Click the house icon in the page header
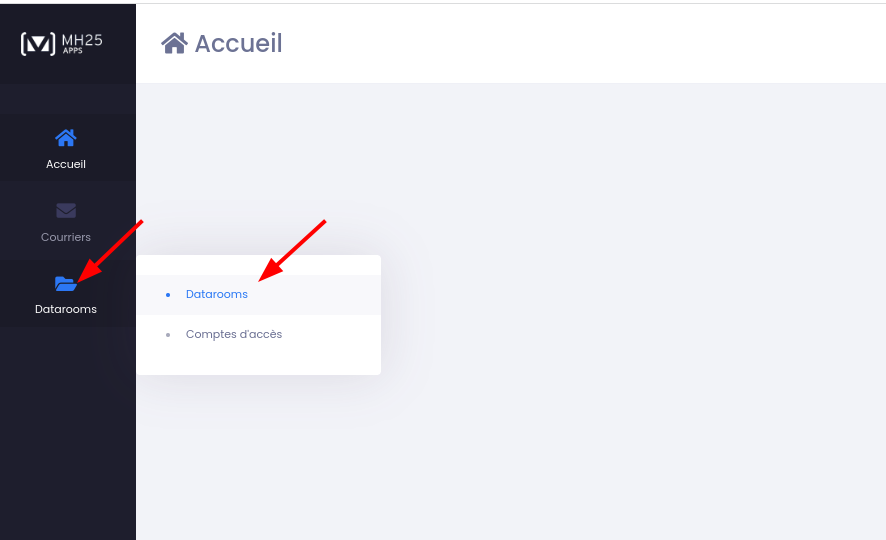This screenshot has height=540, width=886. (174, 43)
